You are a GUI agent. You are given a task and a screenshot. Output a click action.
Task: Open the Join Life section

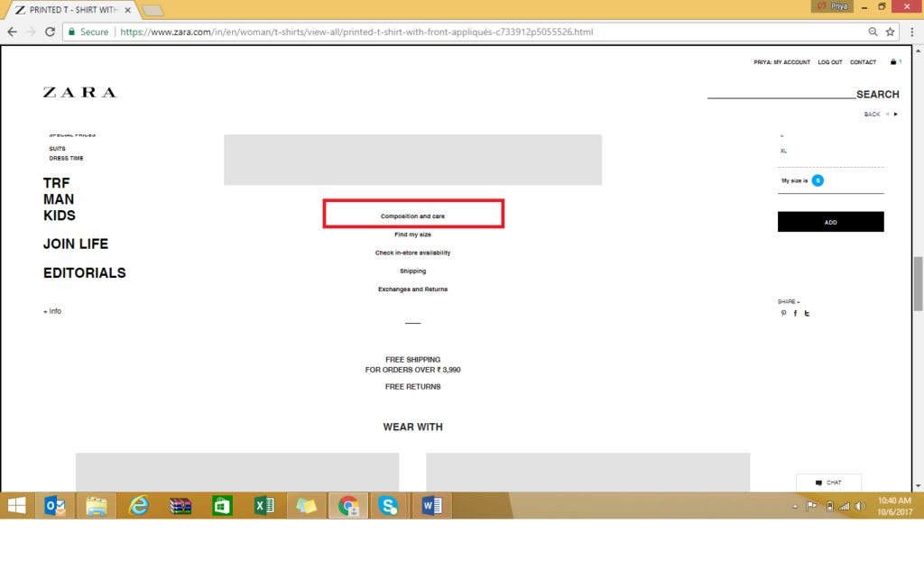76,243
